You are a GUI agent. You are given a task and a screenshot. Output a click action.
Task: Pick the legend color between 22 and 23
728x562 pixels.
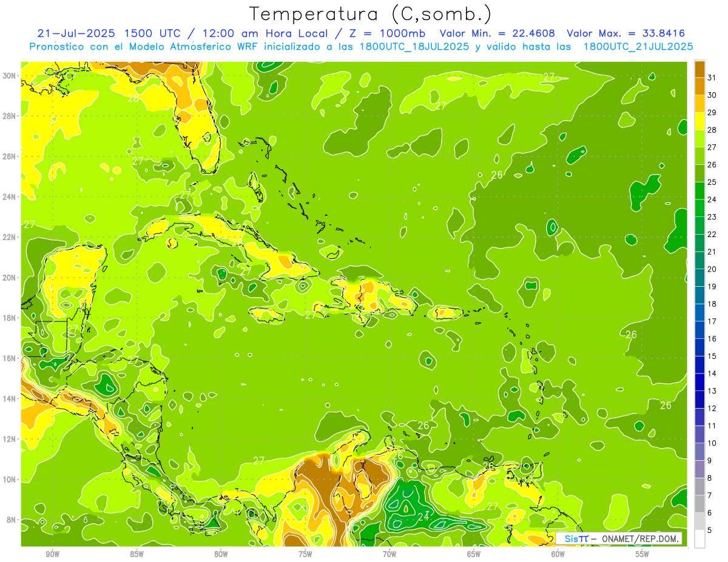[699, 226]
